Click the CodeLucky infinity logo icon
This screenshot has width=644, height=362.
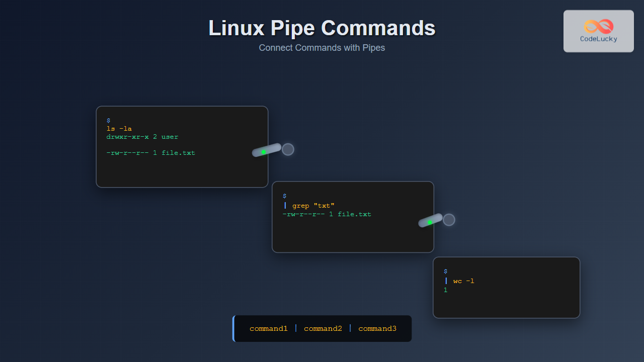pos(599,26)
